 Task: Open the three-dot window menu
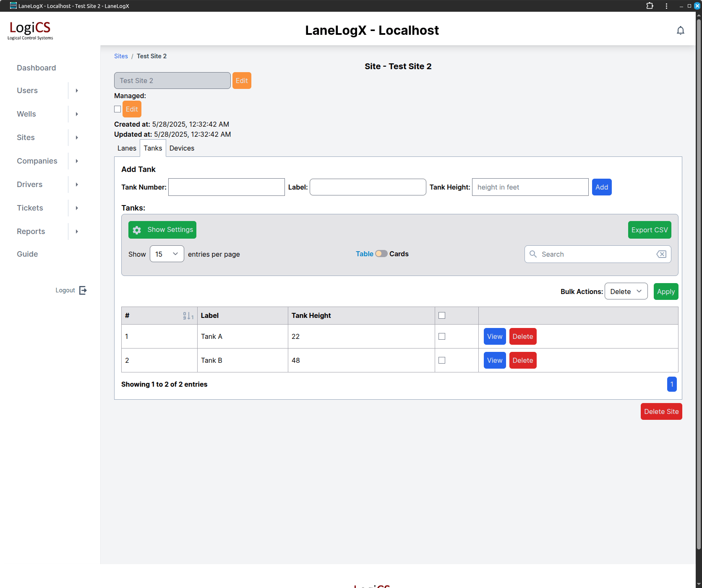[666, 6]
